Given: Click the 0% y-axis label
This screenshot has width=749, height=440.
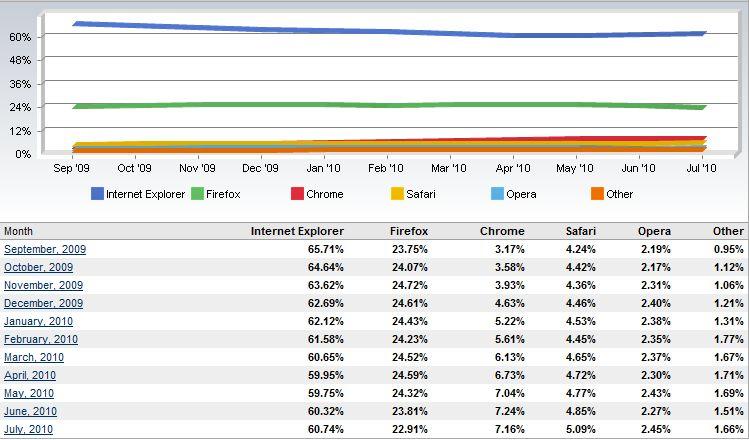Looking at the screenshot, I should tap(23, 154).
